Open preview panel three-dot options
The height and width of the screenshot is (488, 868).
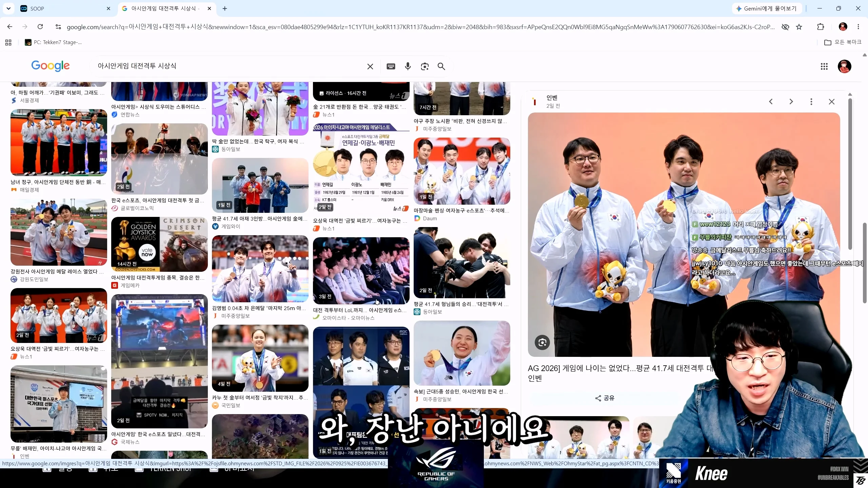coord(811,102)
